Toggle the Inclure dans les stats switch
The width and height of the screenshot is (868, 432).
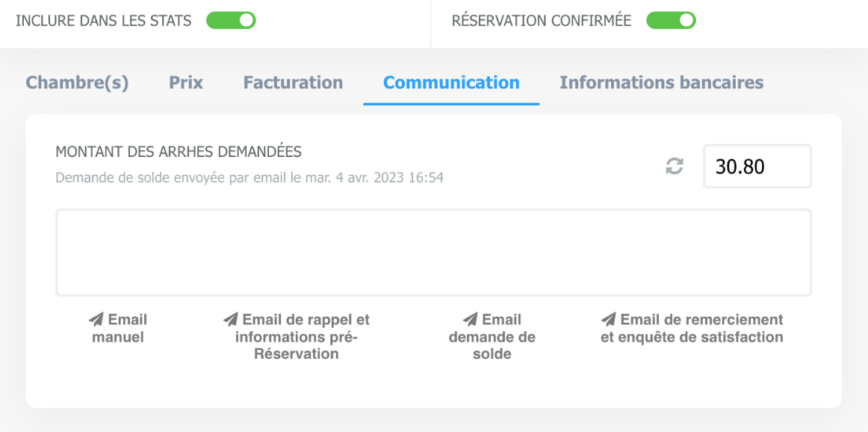231,21
